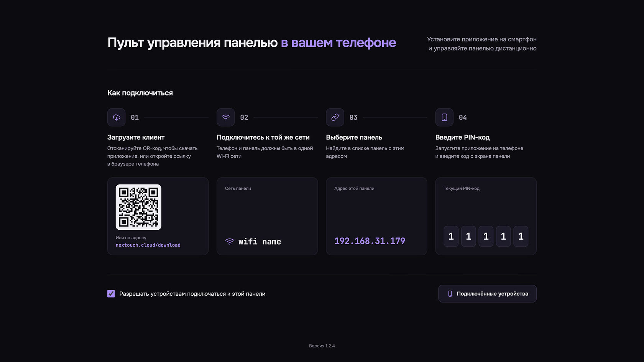Click the chain link icon for step 03
Image resolution: width=644 pixels, height=362 pixels.
pos(335,117)
